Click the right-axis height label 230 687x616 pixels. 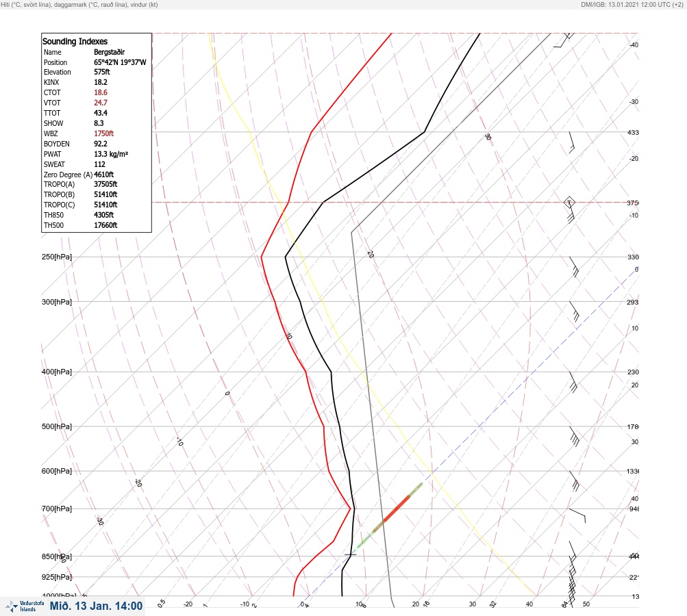click(x=633, y=372)
